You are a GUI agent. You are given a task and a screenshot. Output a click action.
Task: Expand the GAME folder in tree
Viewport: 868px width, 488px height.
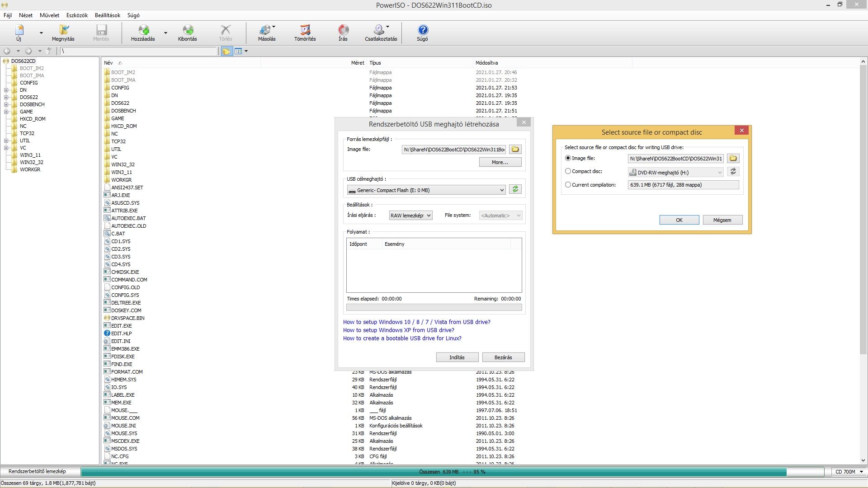point(6,112)
